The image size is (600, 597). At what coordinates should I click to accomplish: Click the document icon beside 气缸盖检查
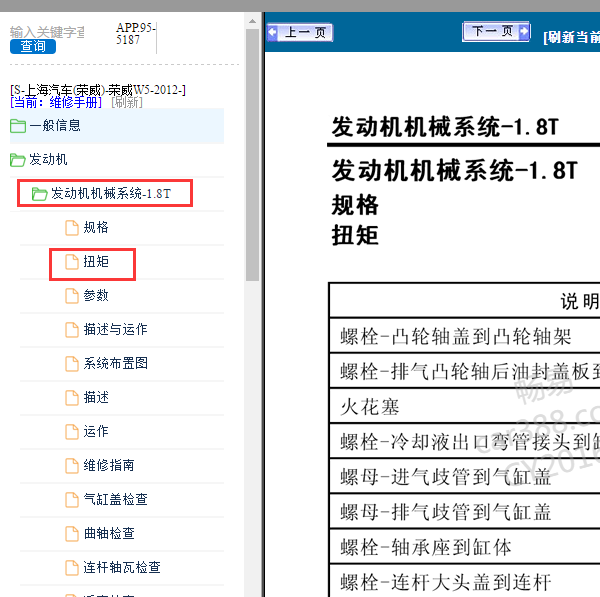(72, 500)
